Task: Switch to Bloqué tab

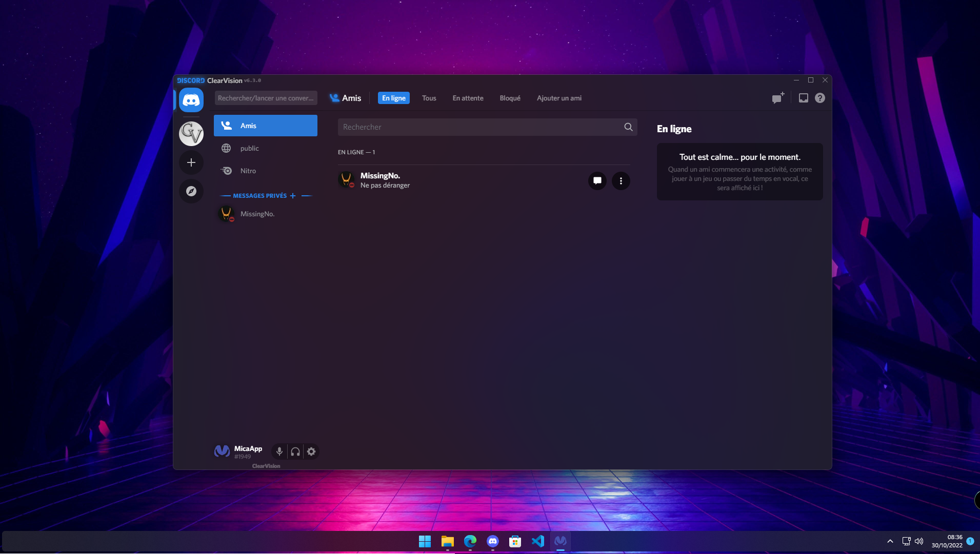Action: (510, 98)
